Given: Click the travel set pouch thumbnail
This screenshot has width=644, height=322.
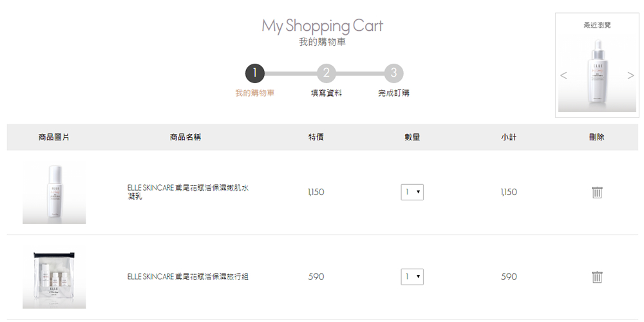Looking at the screenshot, I should click(54, 277).
